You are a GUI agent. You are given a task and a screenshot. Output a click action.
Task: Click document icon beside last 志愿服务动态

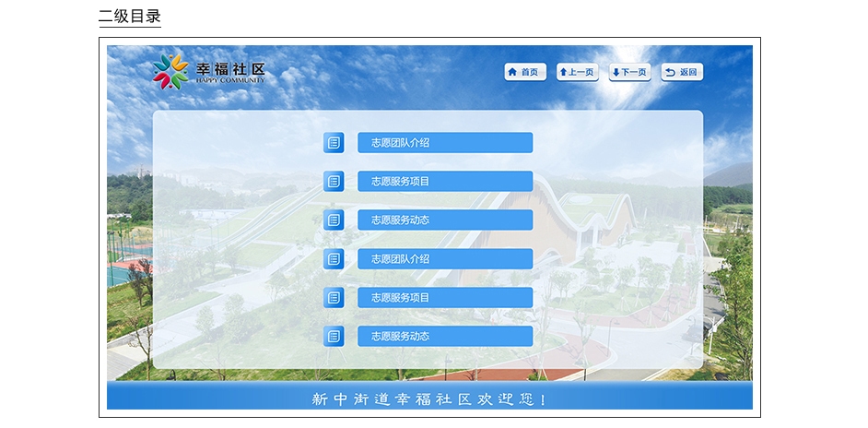(x=334, y=337)
